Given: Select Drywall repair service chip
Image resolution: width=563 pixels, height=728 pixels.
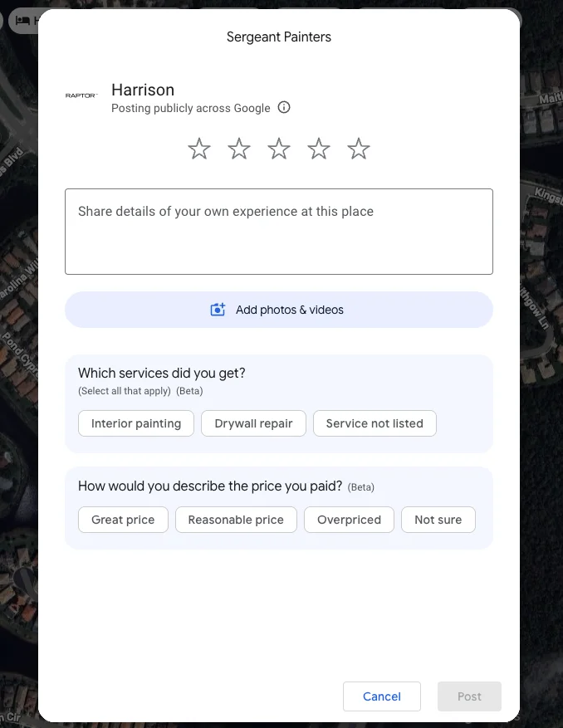Looking at the screenshot, I should tap(253, 423).
